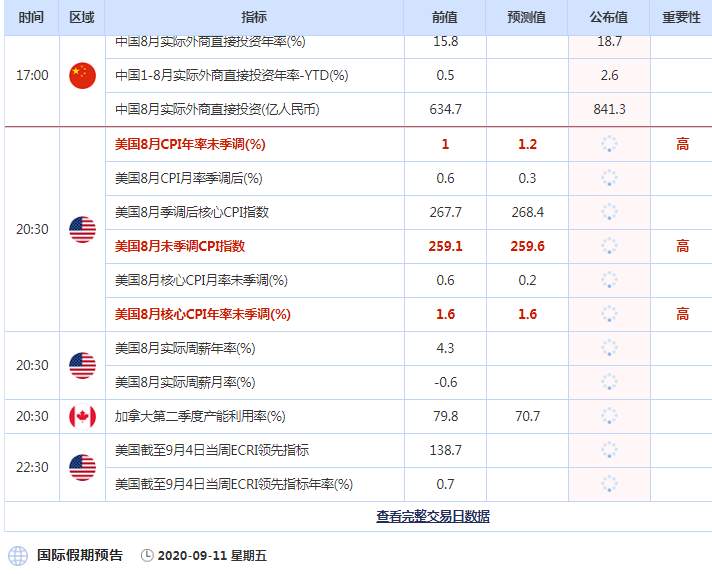The width and height of the screenshot is (712, 574).
Task: Select indicator 美国8月实际周薪月率(%)
Action: (x=185, y=382)
